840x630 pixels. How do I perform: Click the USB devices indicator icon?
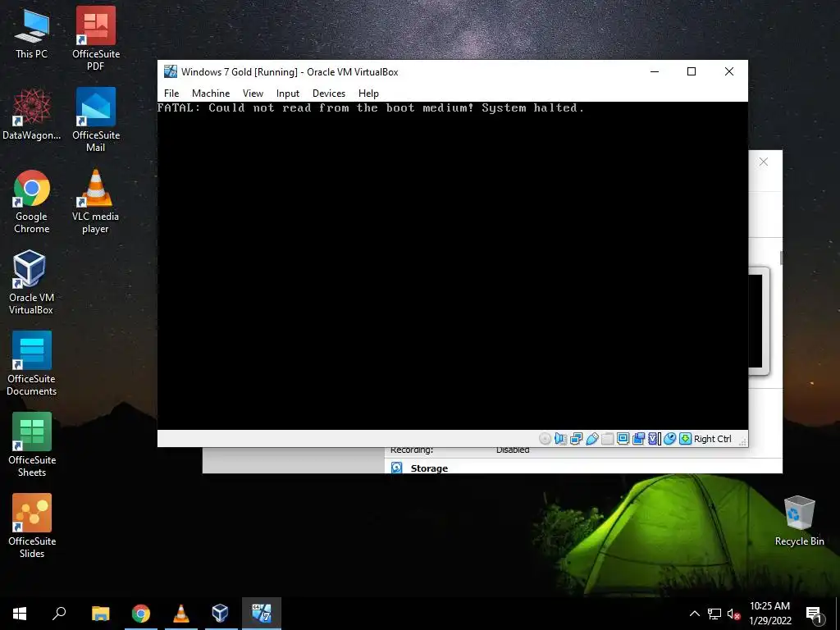[591, 440]
